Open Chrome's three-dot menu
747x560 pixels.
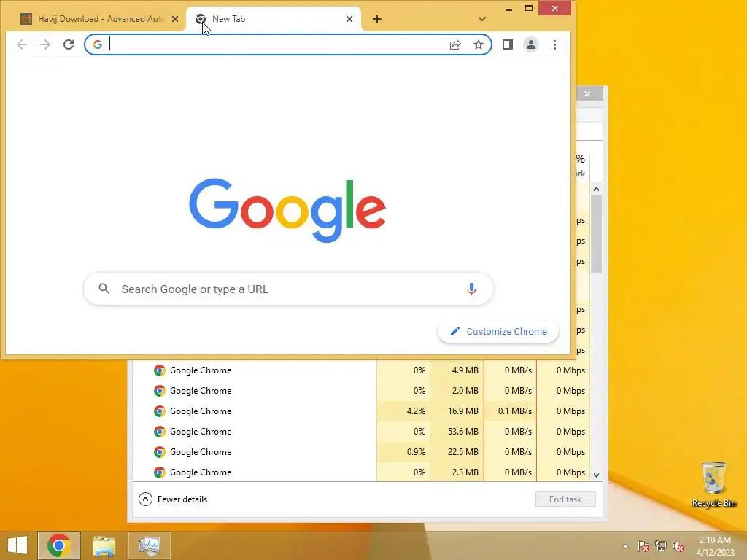(554, 44)
